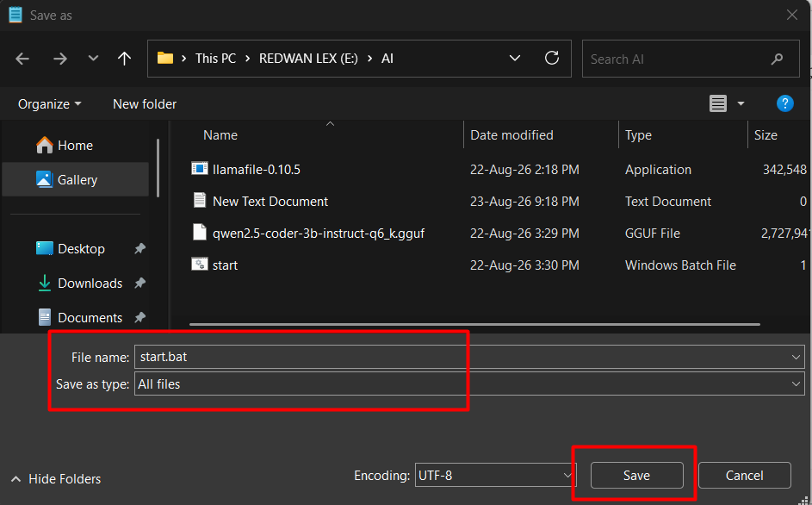Click the GGUF file icon
Image resolution: width=812 pixels, height=505 pixels.
(200, 232)
